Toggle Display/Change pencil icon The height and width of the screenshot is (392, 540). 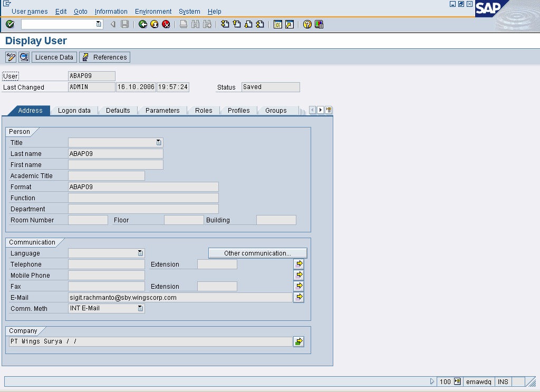(11, 57)
